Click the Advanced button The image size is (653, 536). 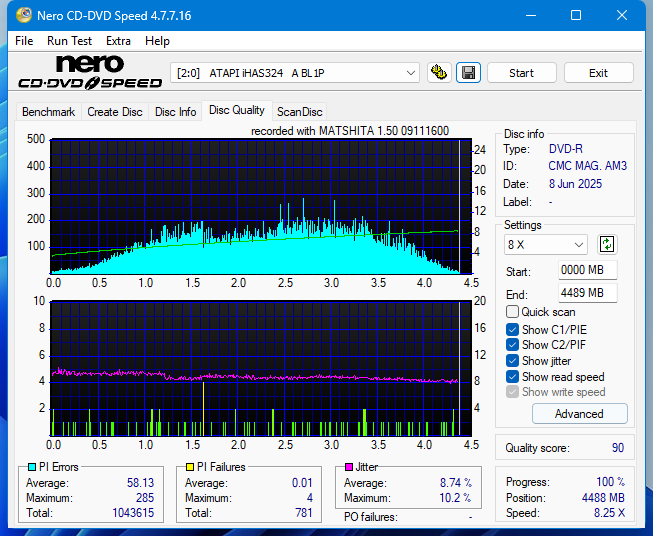(579, 414)
